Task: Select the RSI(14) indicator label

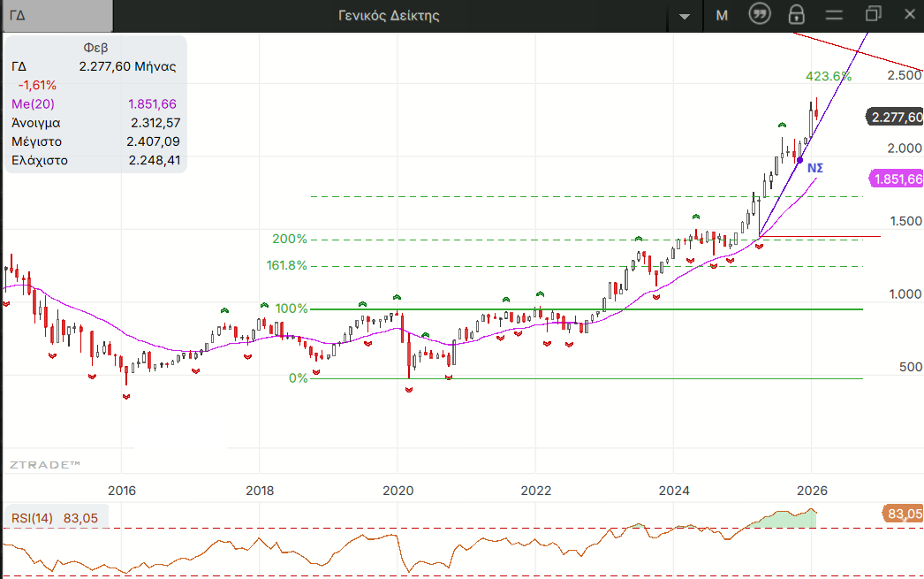Action: (31, 517)
